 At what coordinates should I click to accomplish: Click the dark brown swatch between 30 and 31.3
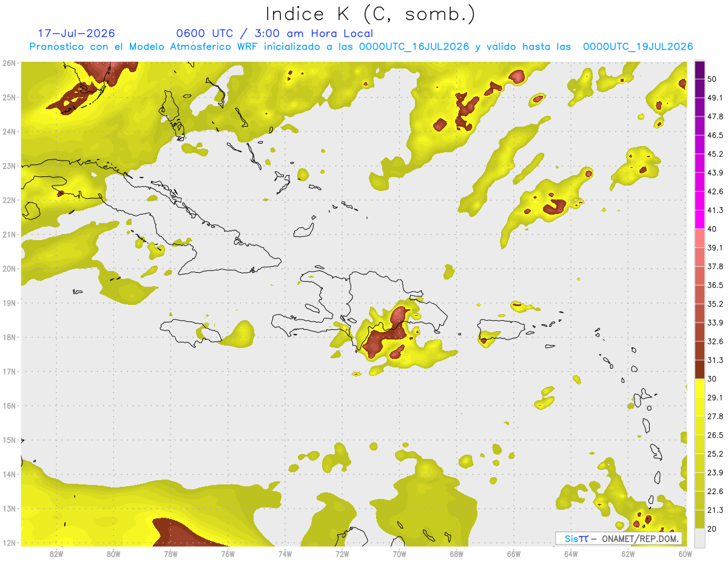pyautogui.click(x=699, y=370)
